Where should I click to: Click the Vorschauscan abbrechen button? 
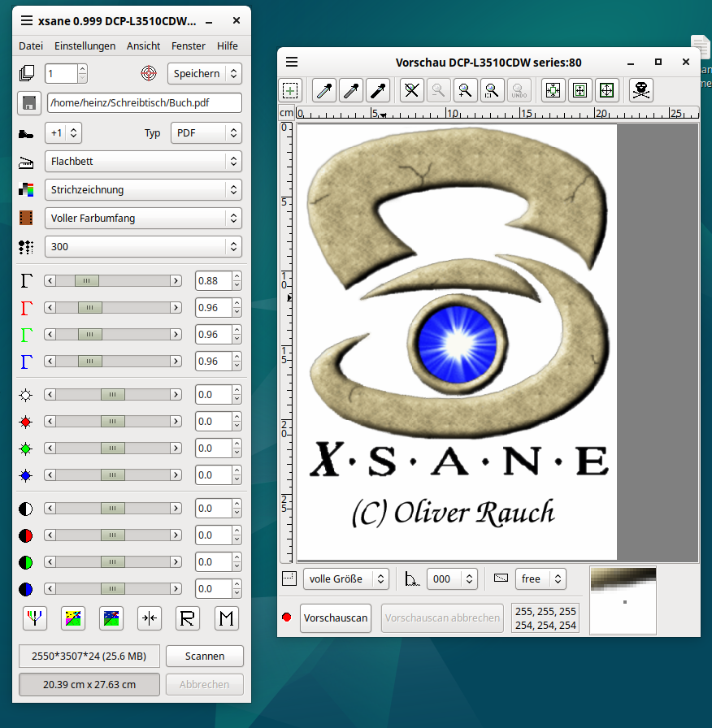[x=442, y=618]
